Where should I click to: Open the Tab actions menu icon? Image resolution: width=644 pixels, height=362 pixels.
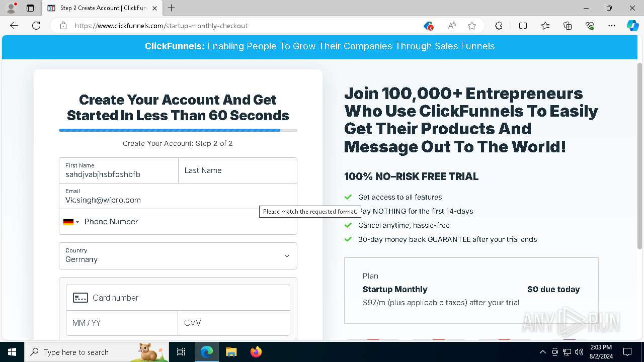tap(30, 8)
